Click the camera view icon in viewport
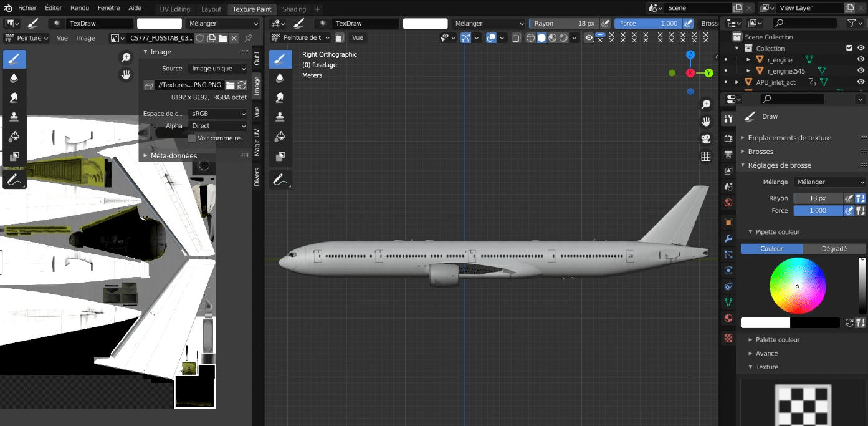The height and width of the screenshot is (426, 868). point(705,138)
